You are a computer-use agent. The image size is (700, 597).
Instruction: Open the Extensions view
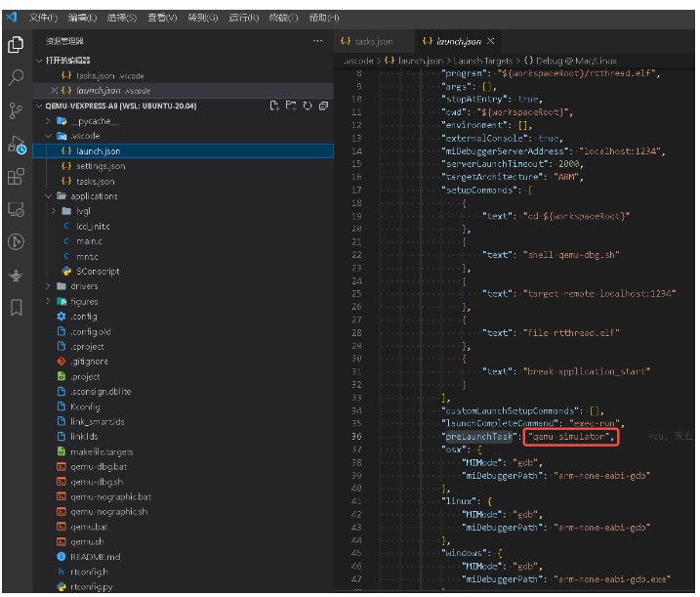coord(16,177)
